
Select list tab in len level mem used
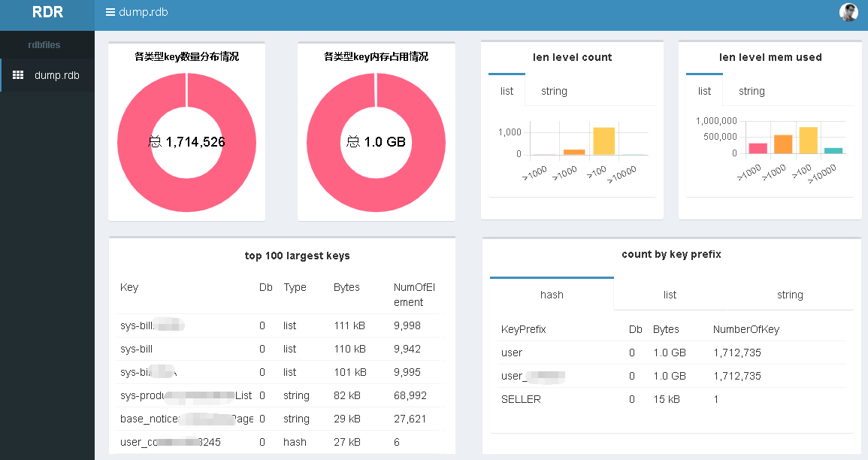tap(704, 91)
